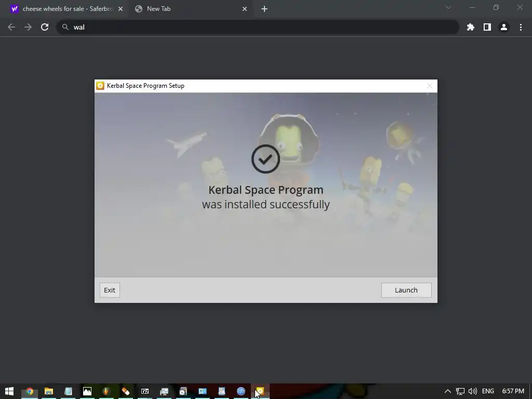Go back in the browser
The height and width of the screenshot is (399, 532).
pos(11,27)
